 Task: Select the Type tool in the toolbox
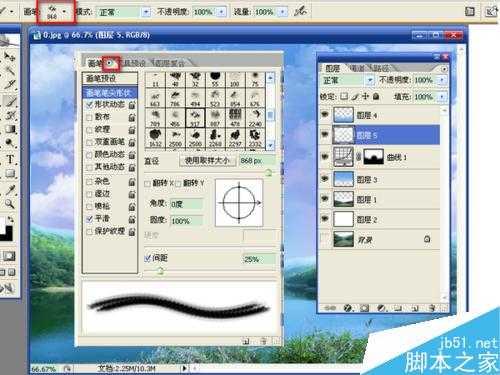coord(10,160)
